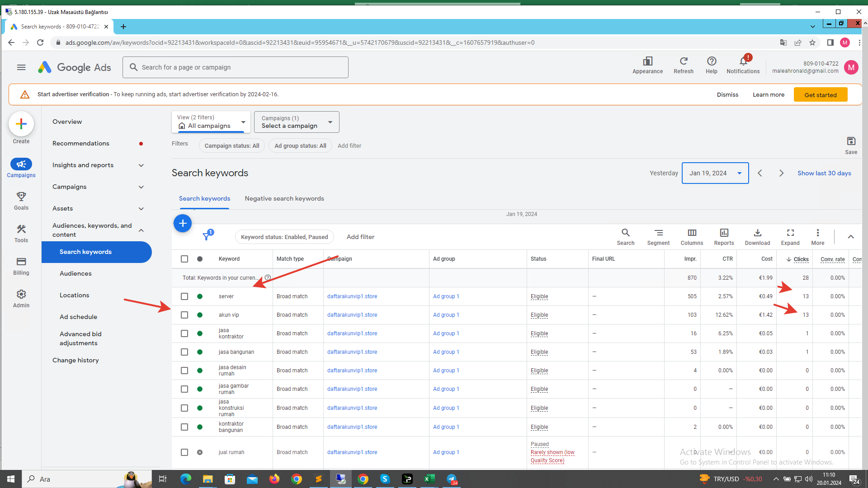
Task: Open the Reports menu
Action: (x=724, y=237)
